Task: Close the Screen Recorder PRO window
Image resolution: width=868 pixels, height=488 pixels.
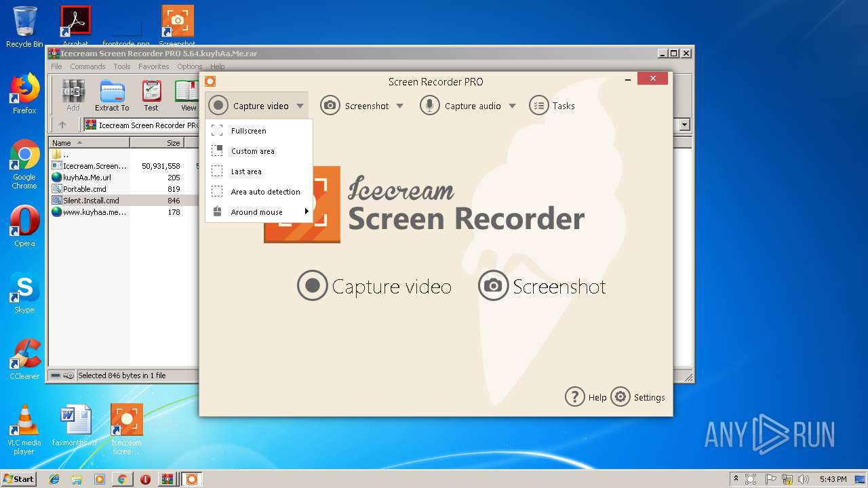Action: click(652, 79)
